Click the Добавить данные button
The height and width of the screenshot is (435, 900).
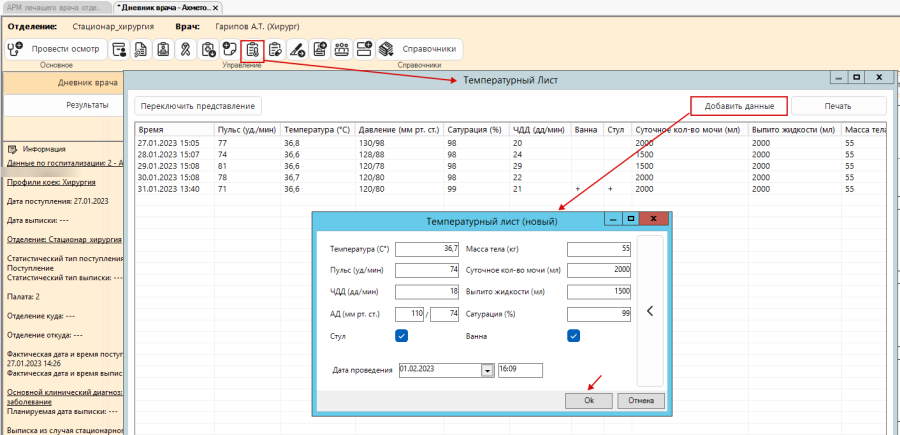coord(739,106)
